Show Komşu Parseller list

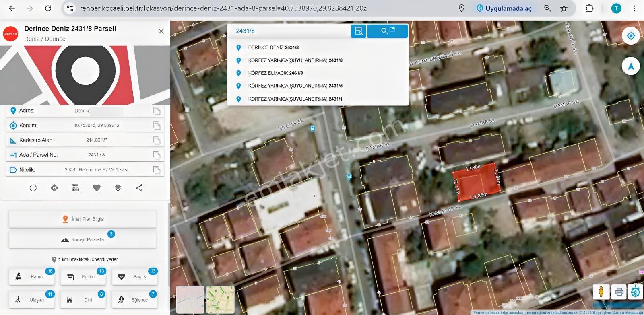pyautogui.click(x=83, y=240)
